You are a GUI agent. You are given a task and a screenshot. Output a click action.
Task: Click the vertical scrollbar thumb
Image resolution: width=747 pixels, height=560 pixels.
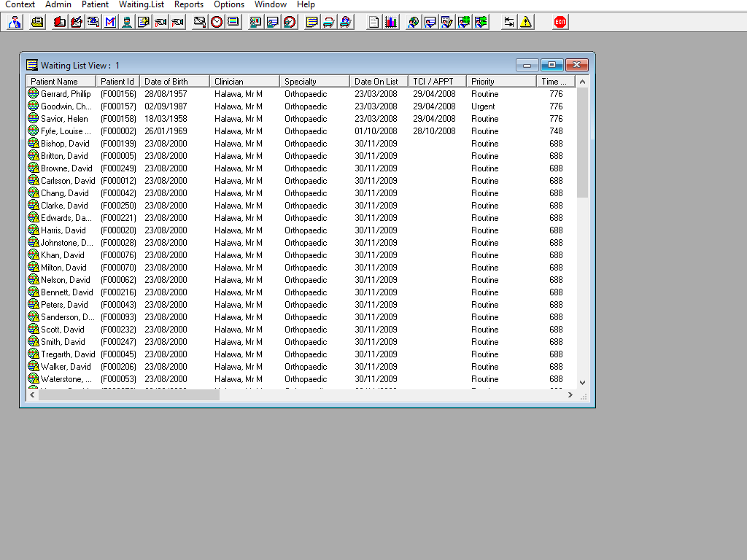coord(582,142)
